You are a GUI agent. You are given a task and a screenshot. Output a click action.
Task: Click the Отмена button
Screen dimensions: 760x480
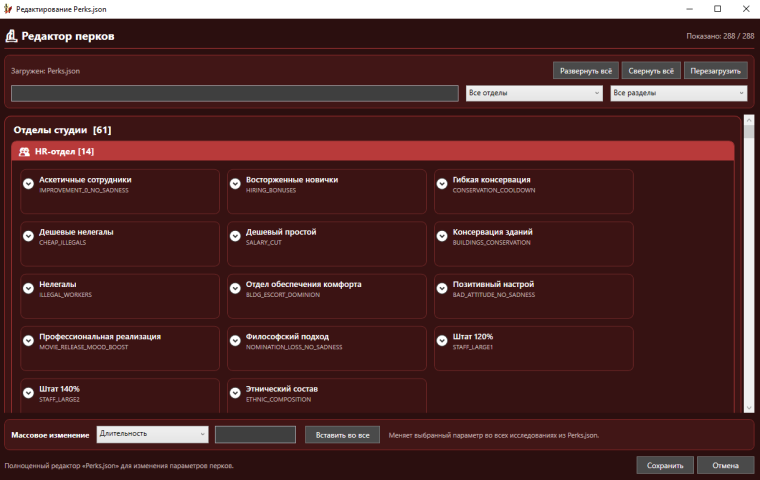click(x=726, y=465)
